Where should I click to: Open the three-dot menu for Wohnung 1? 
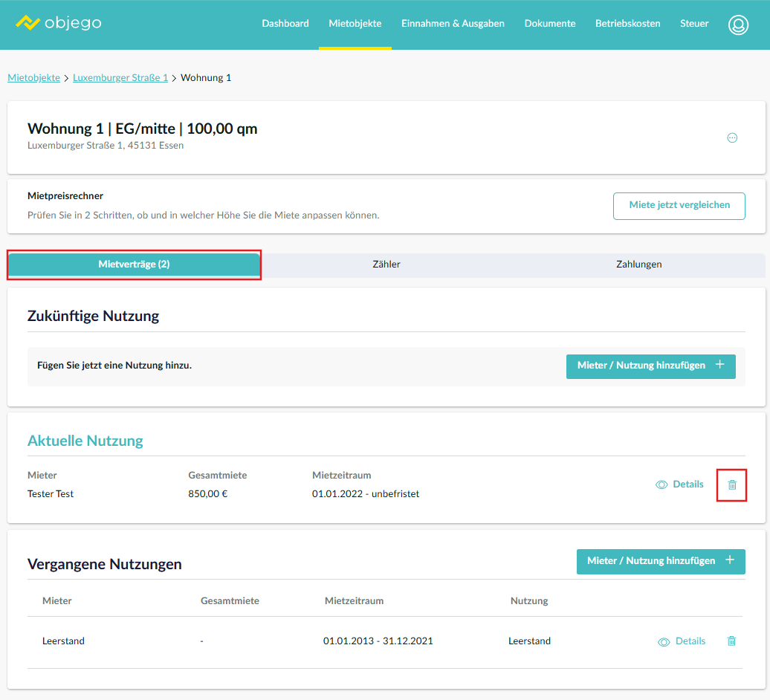(x=732, y=137)
